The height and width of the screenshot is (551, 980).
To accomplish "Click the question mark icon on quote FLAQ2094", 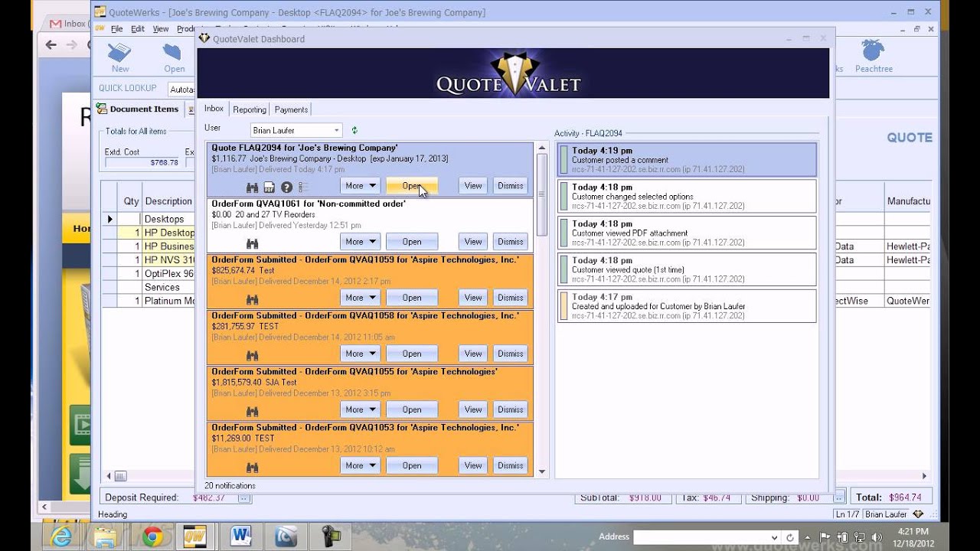I will [x=286, y=187].
